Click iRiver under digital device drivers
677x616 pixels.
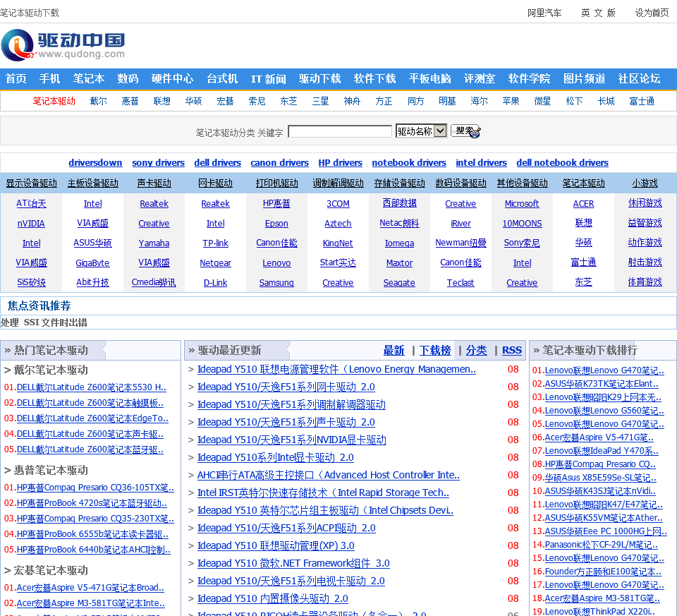(x=461, y=224)
